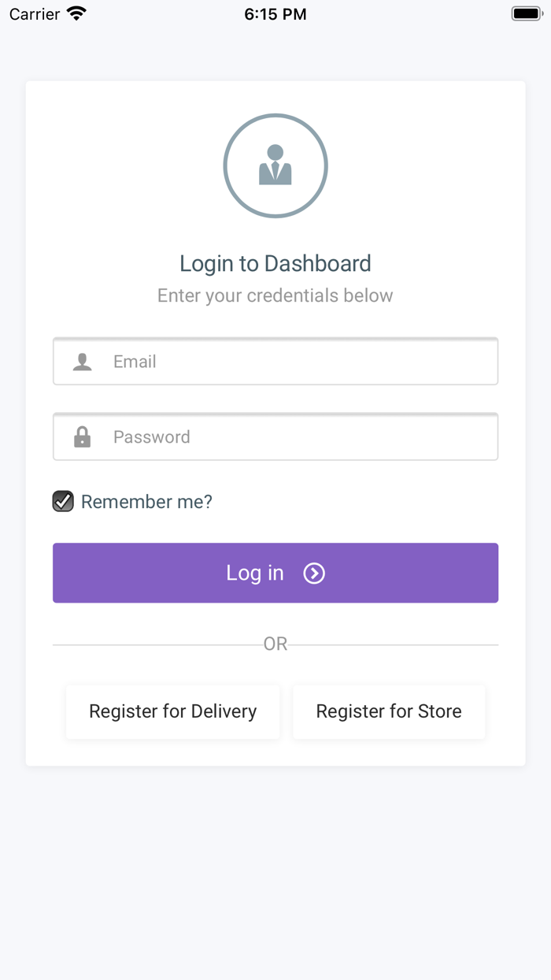Toggle the Remember me checkbox
Screen dimensions: 551x980
point(63,501)
